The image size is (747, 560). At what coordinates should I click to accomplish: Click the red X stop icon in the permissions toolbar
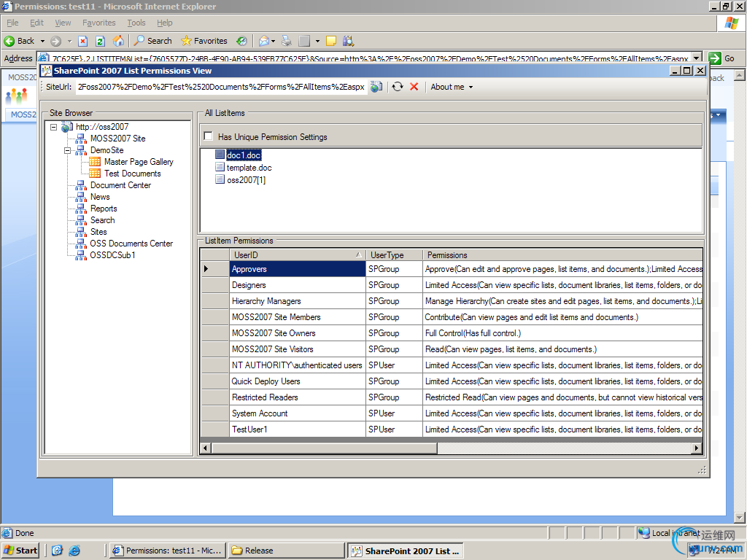pos(414,87)
